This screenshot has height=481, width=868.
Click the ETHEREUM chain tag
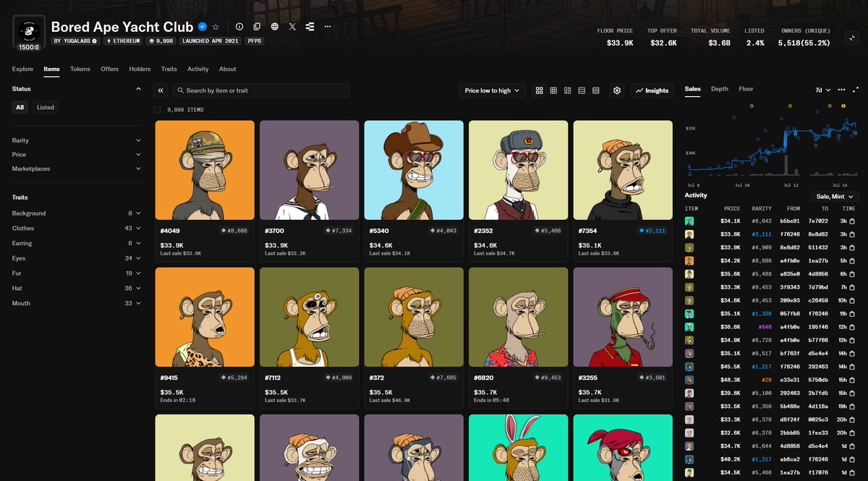coord(123,41)
